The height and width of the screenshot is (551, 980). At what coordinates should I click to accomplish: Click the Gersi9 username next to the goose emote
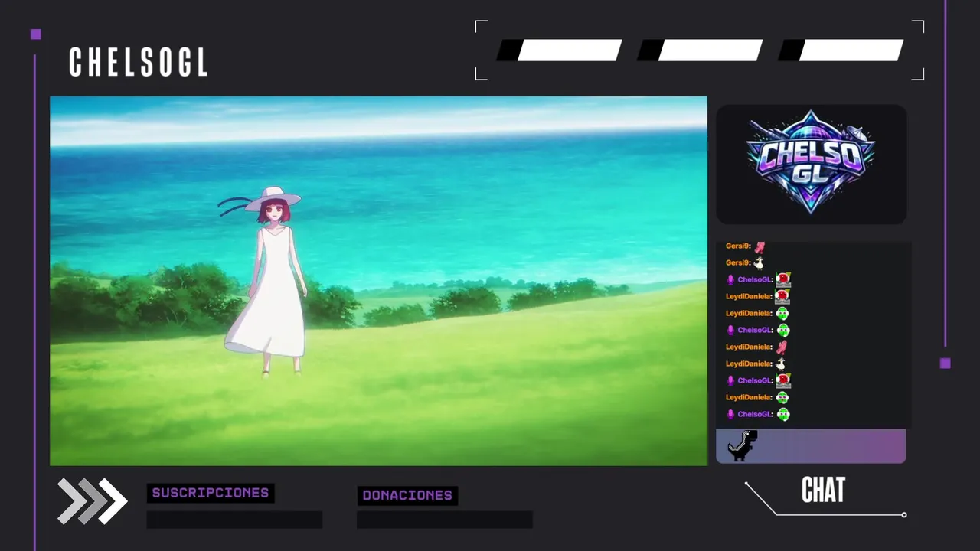(738, 262)
